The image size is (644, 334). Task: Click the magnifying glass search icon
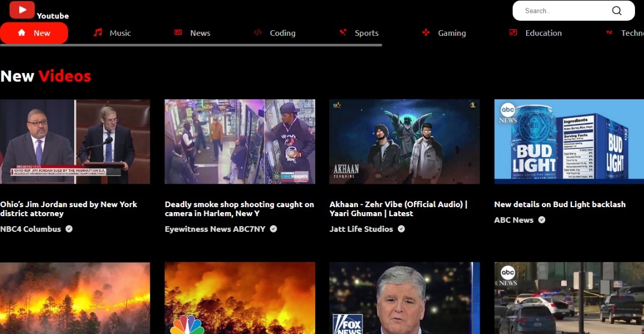[x=617, y=11]
